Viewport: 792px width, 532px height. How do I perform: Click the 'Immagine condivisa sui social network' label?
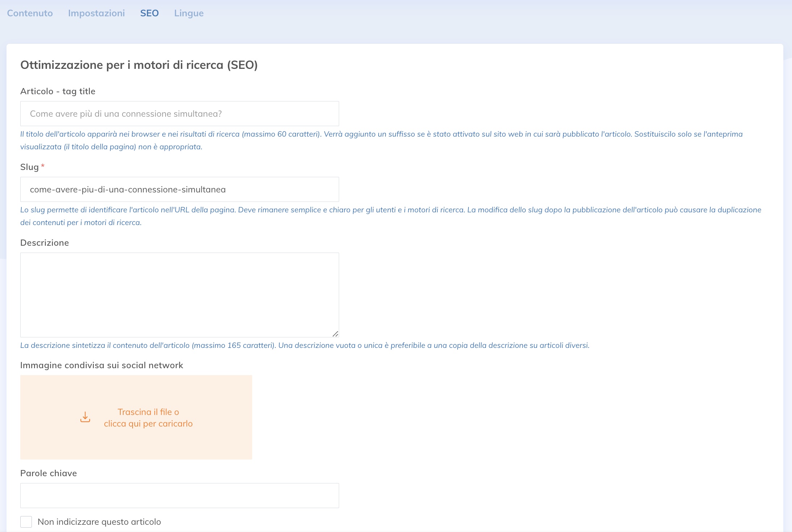(x=102, y=365)
